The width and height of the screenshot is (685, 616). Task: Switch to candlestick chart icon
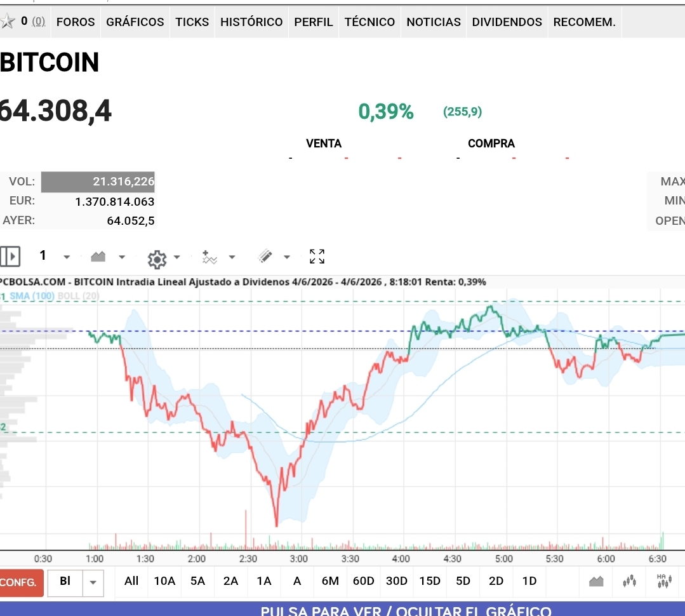pos(630,581)
